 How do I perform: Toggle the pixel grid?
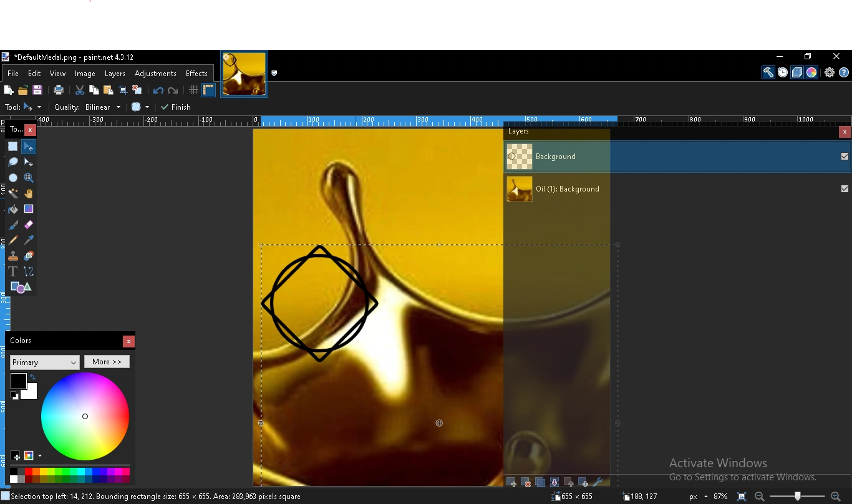click(193, 90)
